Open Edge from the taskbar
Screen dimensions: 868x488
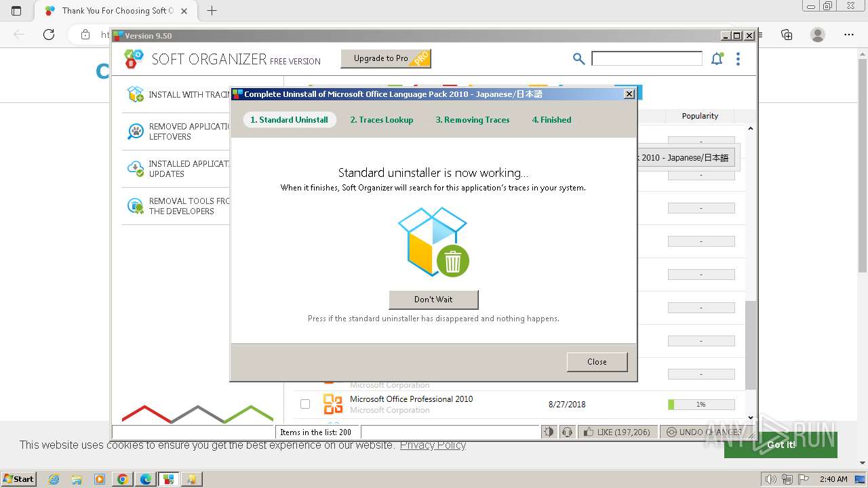(x=146, y=479)
